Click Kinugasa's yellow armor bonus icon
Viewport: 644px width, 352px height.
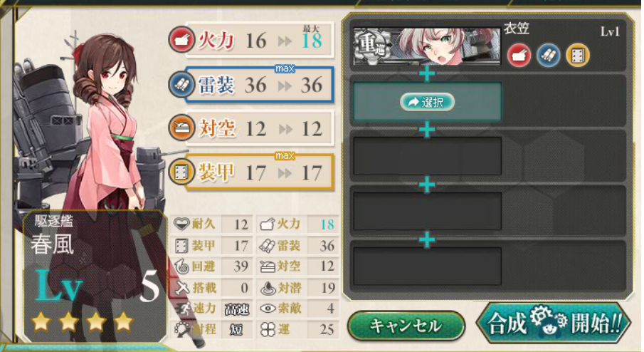tap(578, 55)
